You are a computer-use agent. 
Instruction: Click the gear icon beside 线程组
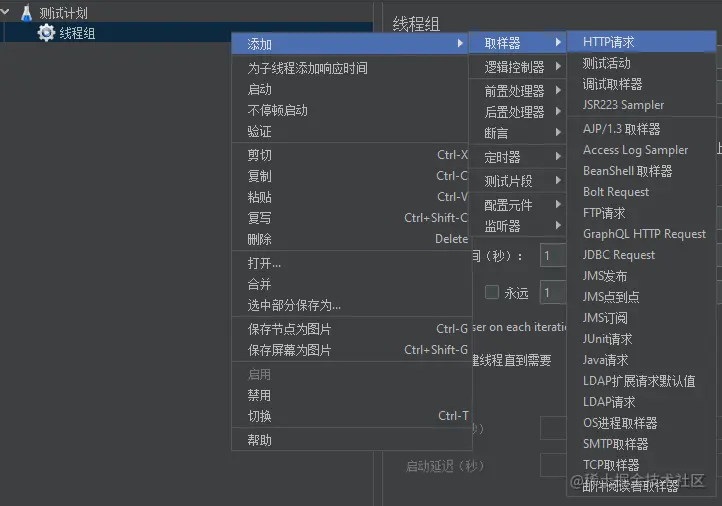click(46, 33)
